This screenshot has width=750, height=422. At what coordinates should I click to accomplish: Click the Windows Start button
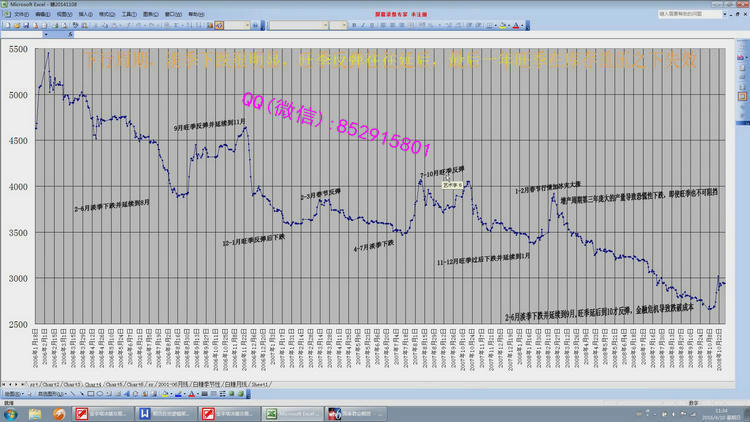[9, 413]
